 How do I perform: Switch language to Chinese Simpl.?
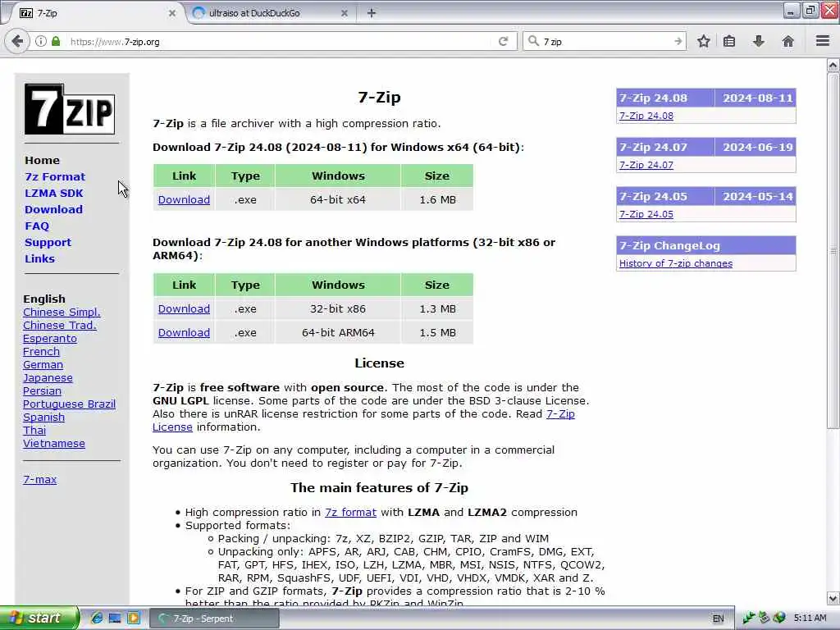coord(62,313)
